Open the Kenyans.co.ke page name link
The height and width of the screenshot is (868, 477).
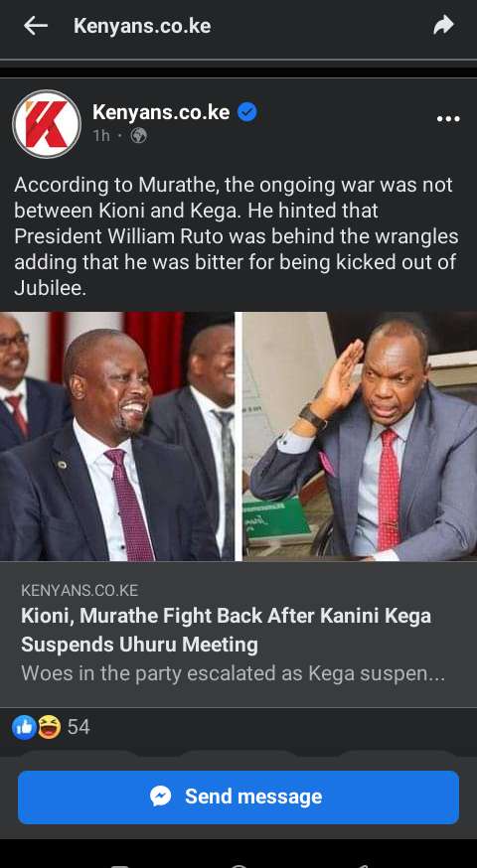coord(161,112)
